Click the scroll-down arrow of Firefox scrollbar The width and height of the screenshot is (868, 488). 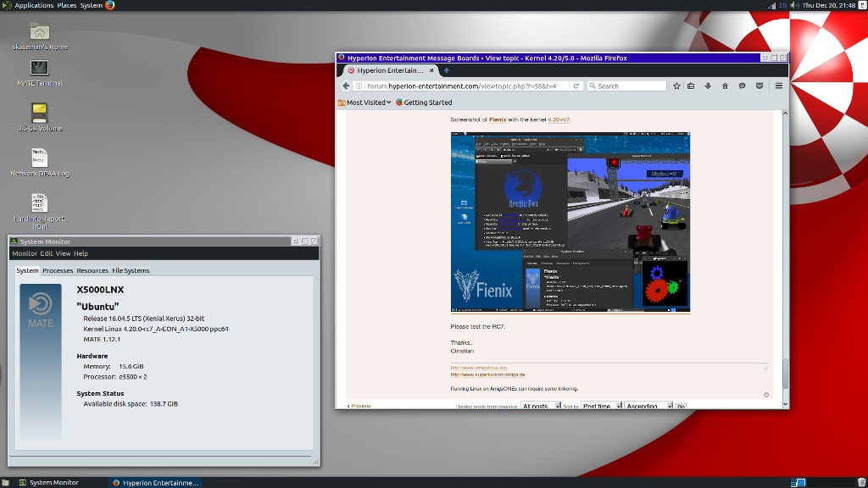[x=785, y=404]
